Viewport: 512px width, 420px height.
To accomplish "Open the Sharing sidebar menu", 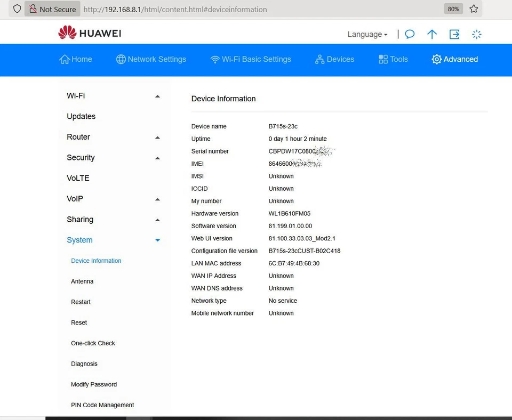I will click(x=80, y=219).
